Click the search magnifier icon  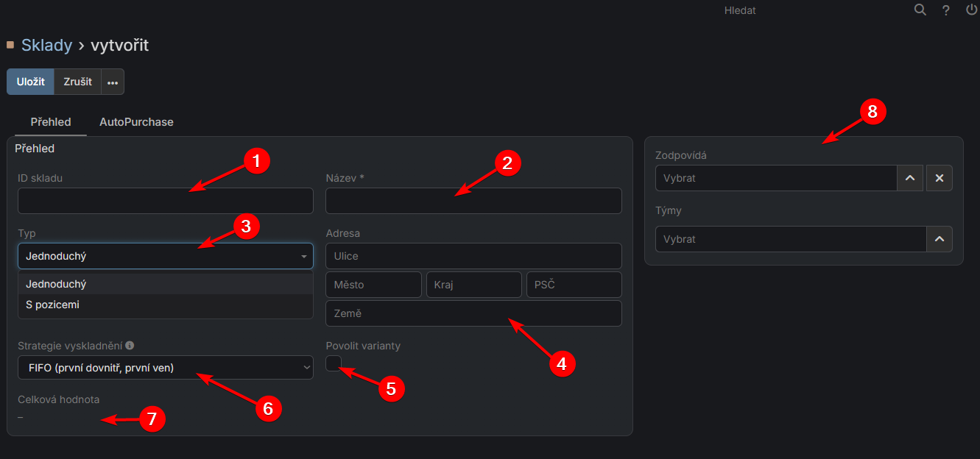pos(920,10)
